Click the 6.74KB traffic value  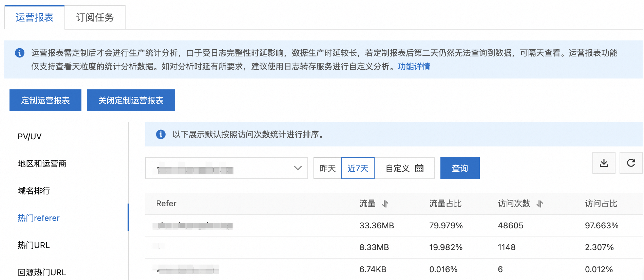click(x=373, y=269)
